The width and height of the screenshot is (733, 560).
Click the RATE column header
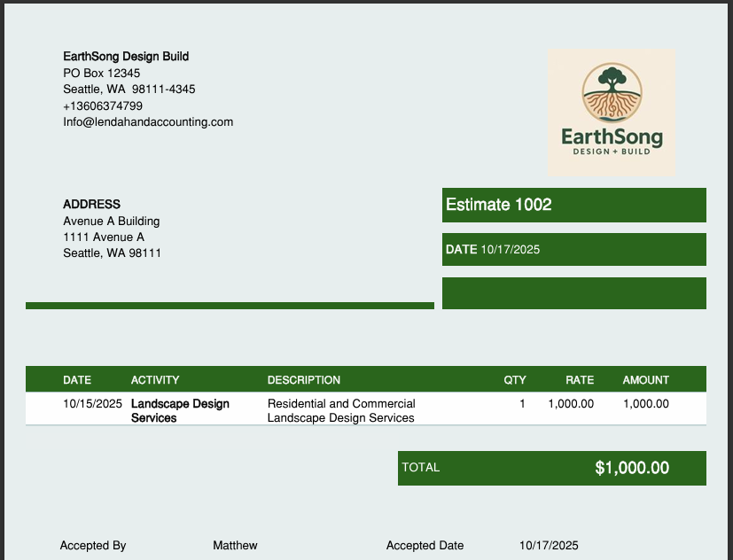click(580, 380)
